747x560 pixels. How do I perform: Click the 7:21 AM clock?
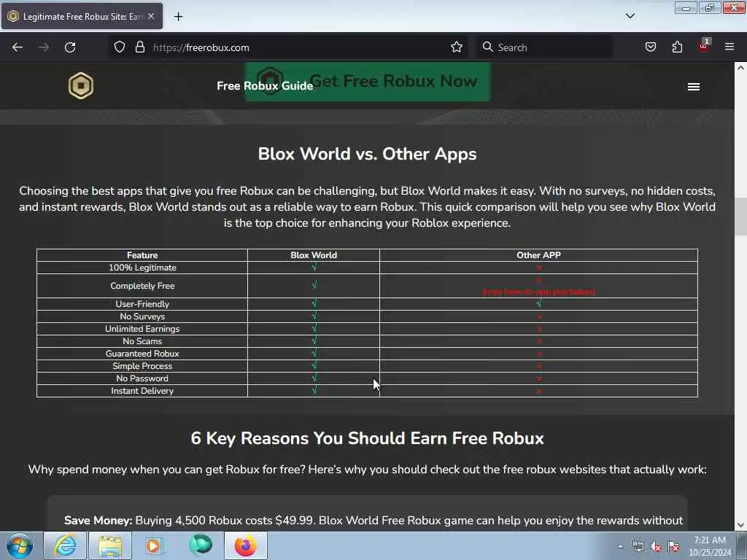pos(710,540)
